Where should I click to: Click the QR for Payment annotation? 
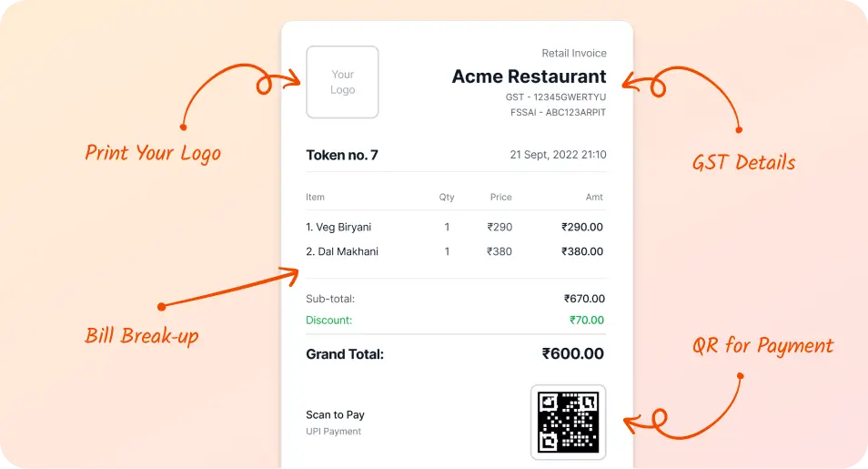762,346
